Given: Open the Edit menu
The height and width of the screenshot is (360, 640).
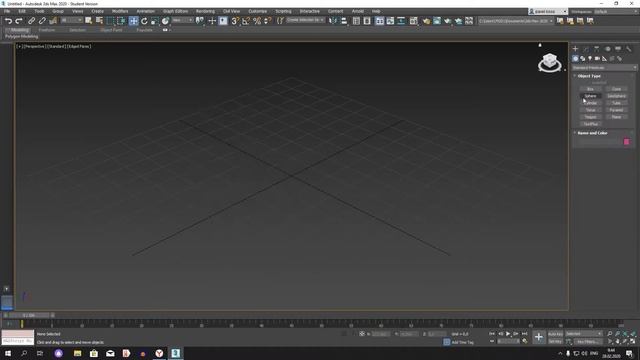Looking at the screenshot, I should pos(22,11).
